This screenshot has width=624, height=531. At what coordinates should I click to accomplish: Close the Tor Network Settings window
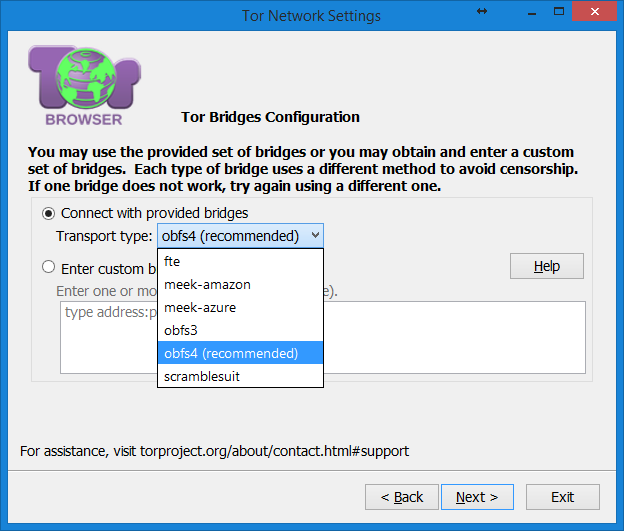(x=595, y=12)
